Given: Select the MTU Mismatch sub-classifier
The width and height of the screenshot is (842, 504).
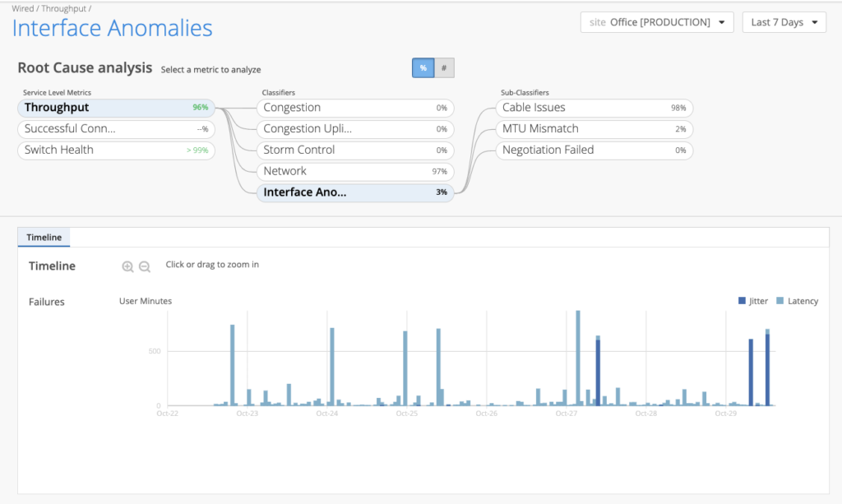Looking at the screenshot, I should click(x=594, y=129).
